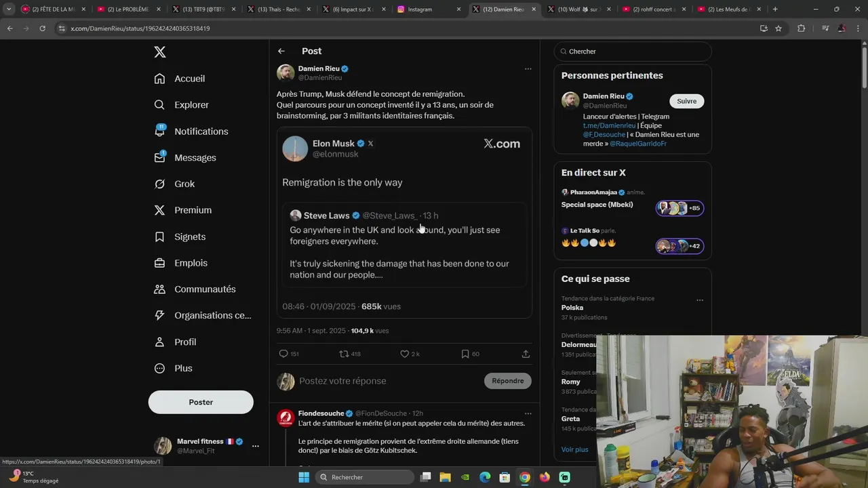Open Profil in sidebar

point(175,342)
